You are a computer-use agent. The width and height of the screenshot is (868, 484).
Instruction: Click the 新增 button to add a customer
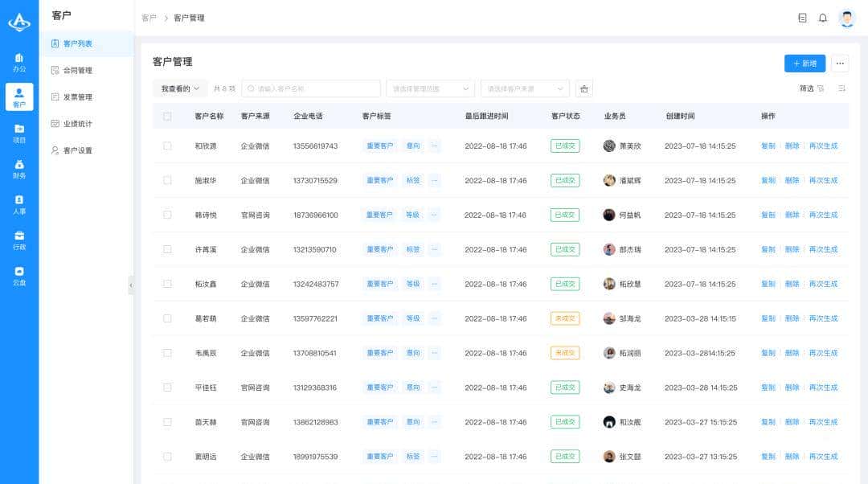tap(805, 63)
